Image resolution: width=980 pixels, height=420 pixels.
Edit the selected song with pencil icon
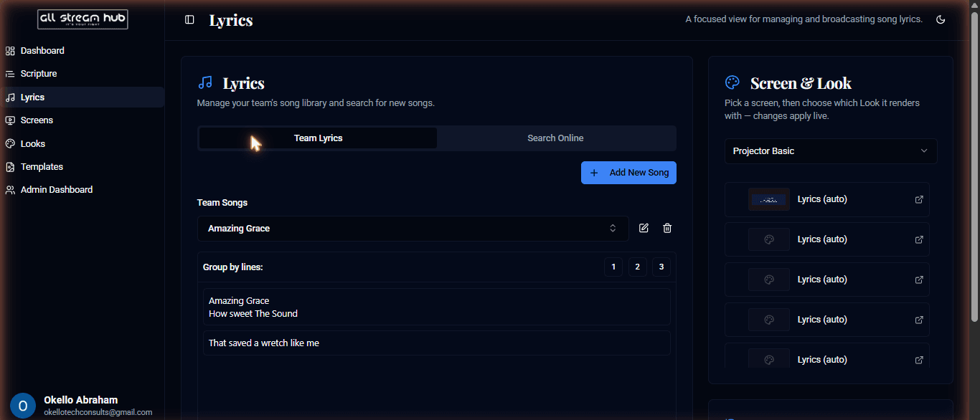[644, 228]
